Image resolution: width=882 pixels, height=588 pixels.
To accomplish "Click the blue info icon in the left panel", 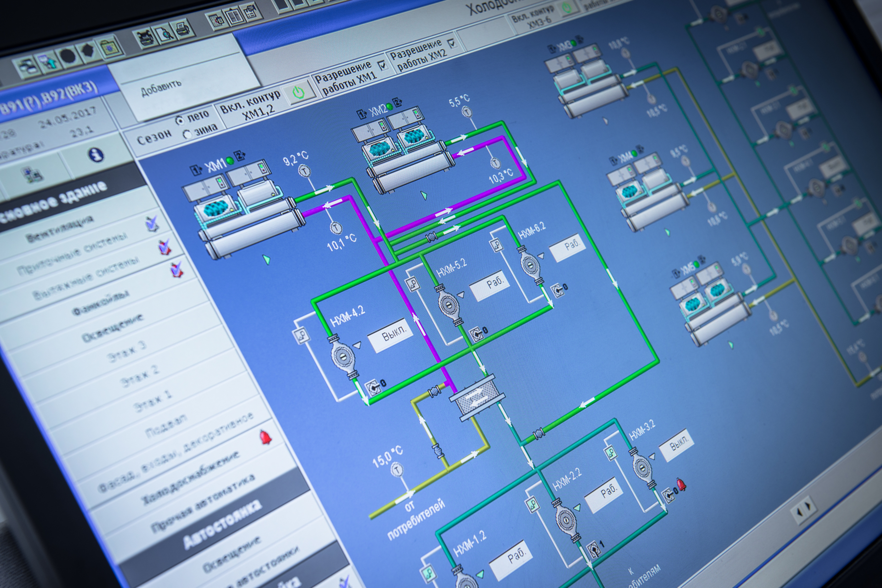I will [96, 155].
